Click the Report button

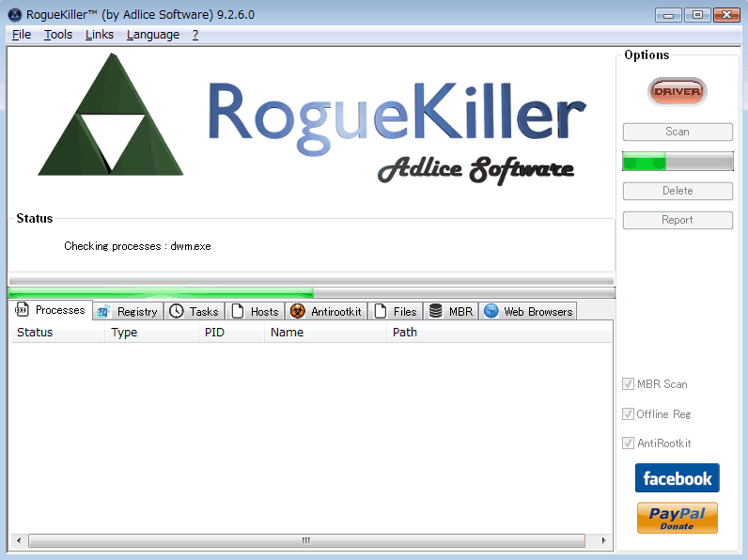click(x=678, y=220)
